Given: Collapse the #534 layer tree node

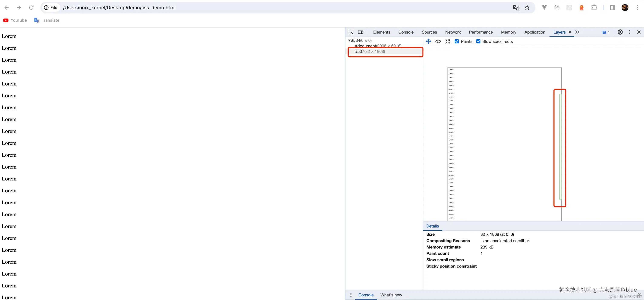Looking at the screenshot, I should coord(349,40).
